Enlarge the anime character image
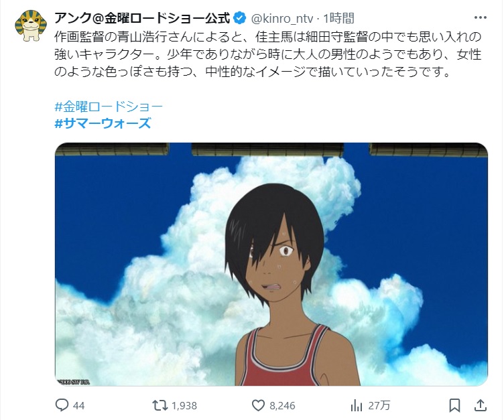The image size is (504, 420). 271,264
